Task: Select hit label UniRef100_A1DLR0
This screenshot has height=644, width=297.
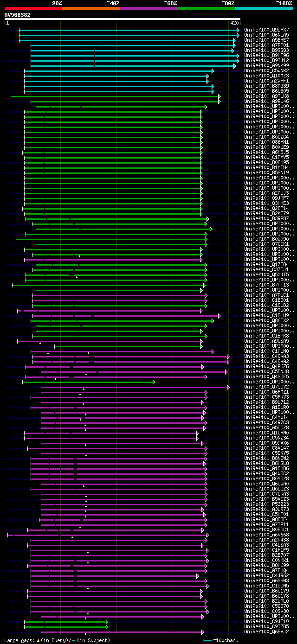Action: point(266,407)
